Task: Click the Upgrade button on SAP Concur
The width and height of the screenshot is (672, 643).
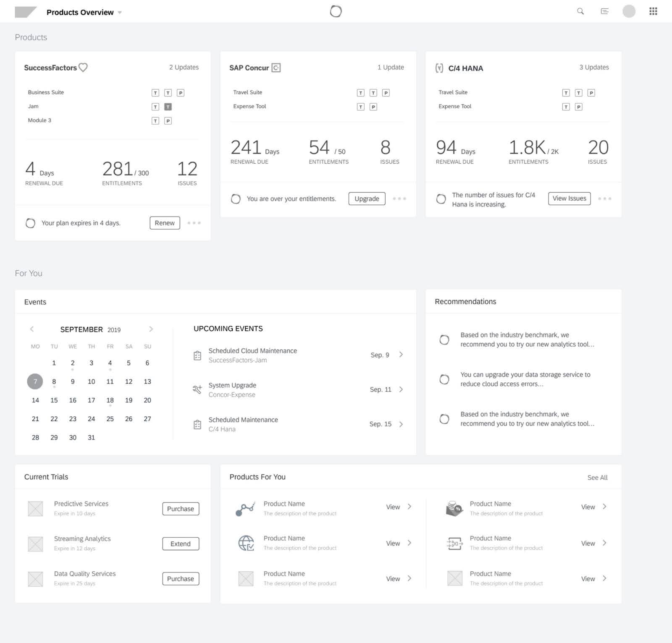Action: point(367,199)
